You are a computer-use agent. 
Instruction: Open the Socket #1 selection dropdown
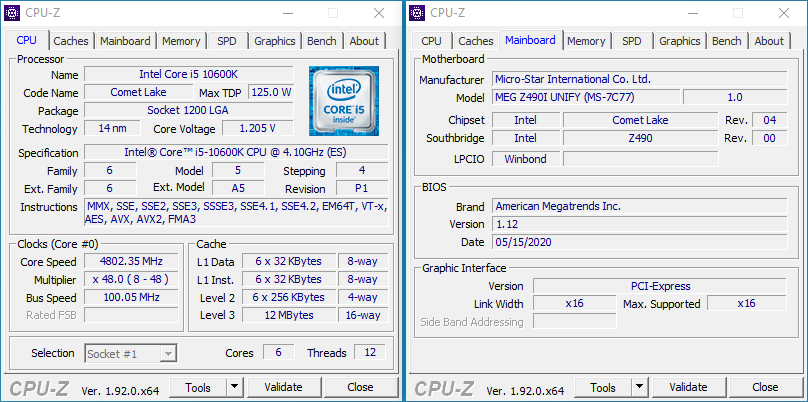pyautogui.click(x=131, y=353)
